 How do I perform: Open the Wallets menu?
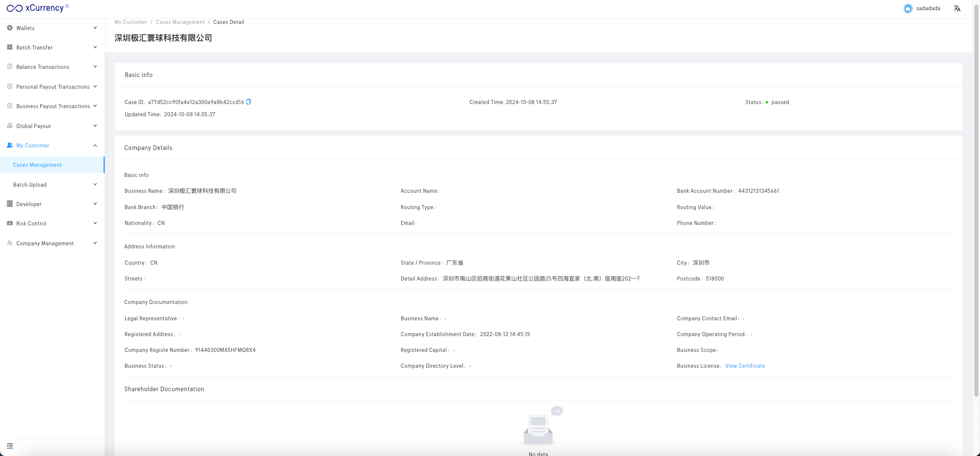[x=52, y=28]
